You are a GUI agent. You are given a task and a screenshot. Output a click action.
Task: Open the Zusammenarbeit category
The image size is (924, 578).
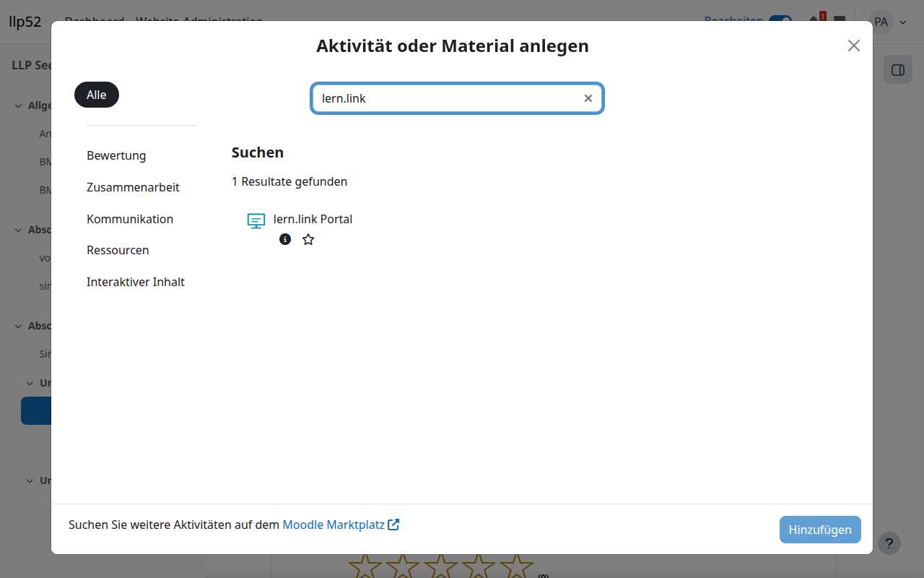pyautogui.click(x=133, y=187)
